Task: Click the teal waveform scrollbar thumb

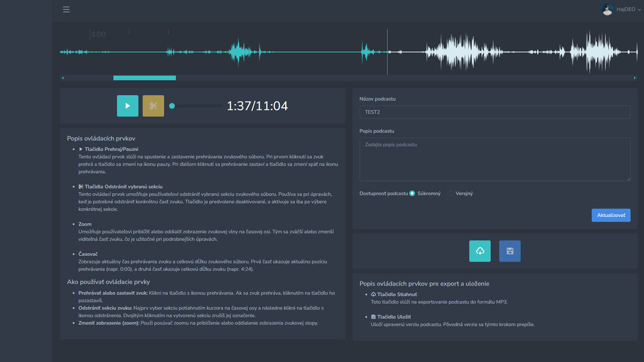Action: 144,78
